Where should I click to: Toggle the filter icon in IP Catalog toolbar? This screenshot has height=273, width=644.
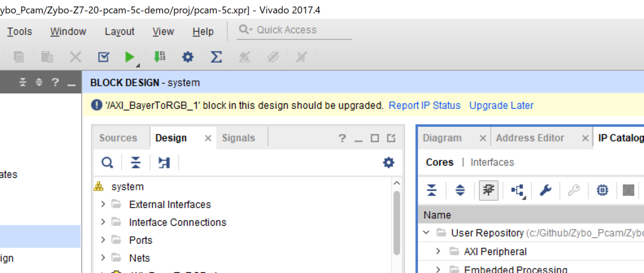(488, 190)
